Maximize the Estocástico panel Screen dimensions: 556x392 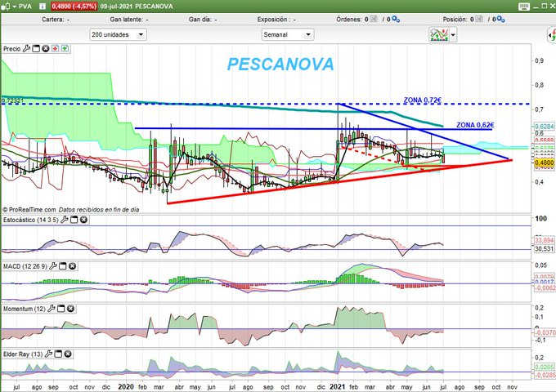pyautogui.click(x=74, y=220)
